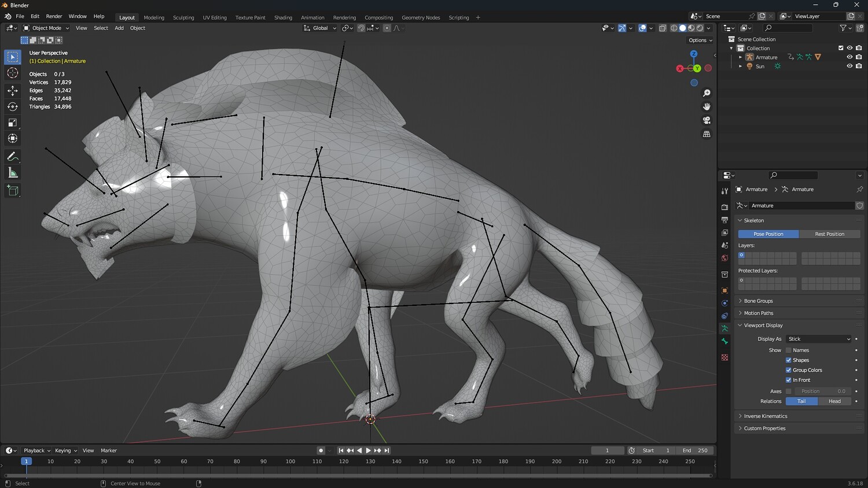Viewport: 868px width, 488px height.
Task: Open the Display As Stick dropdown
Action: [x=819, y=339]
